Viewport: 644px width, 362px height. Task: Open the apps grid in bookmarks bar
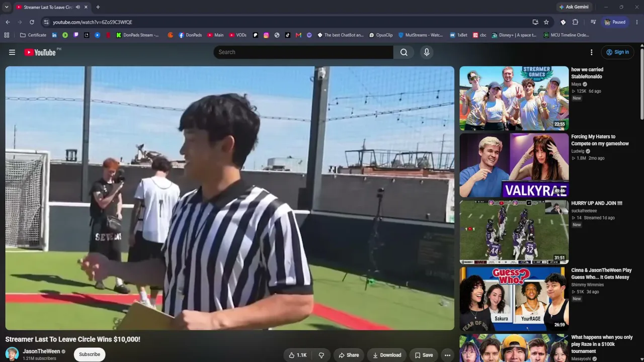coord(7,35)
